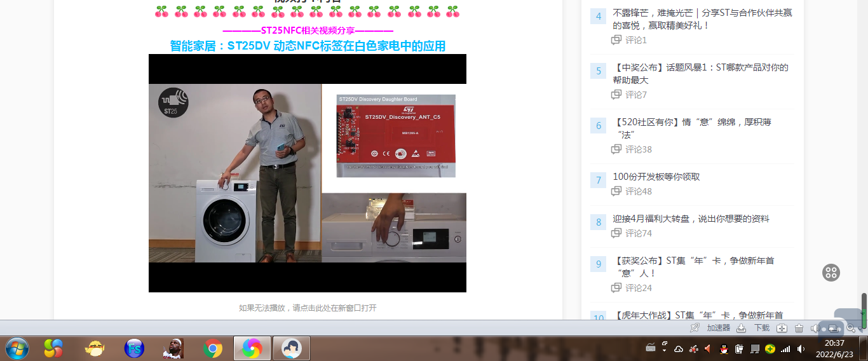Expand the tray arrow under small window icon
This screenshot has width=868, height=361.
coord(664,350)
